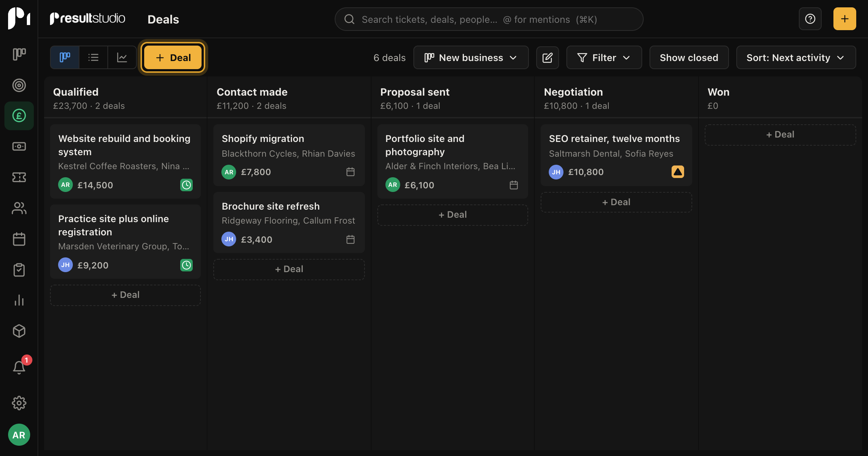Open the SEO retainer, twelve months deal title
The height and width of the screenshot is (456, 868).
click(614, 139)
